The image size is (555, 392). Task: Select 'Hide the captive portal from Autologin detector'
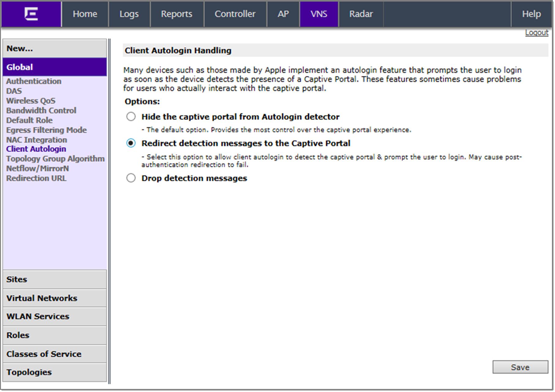(131, 117)
